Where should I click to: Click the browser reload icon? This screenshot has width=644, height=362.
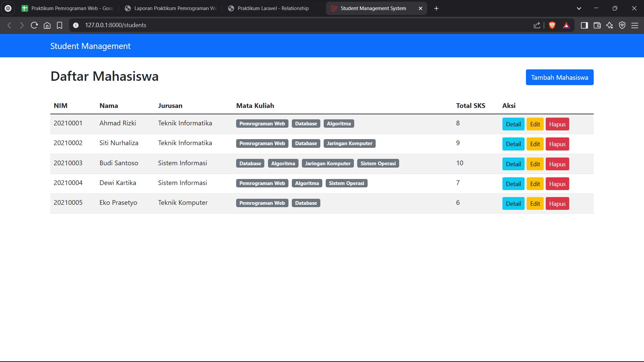coord(34,25)
